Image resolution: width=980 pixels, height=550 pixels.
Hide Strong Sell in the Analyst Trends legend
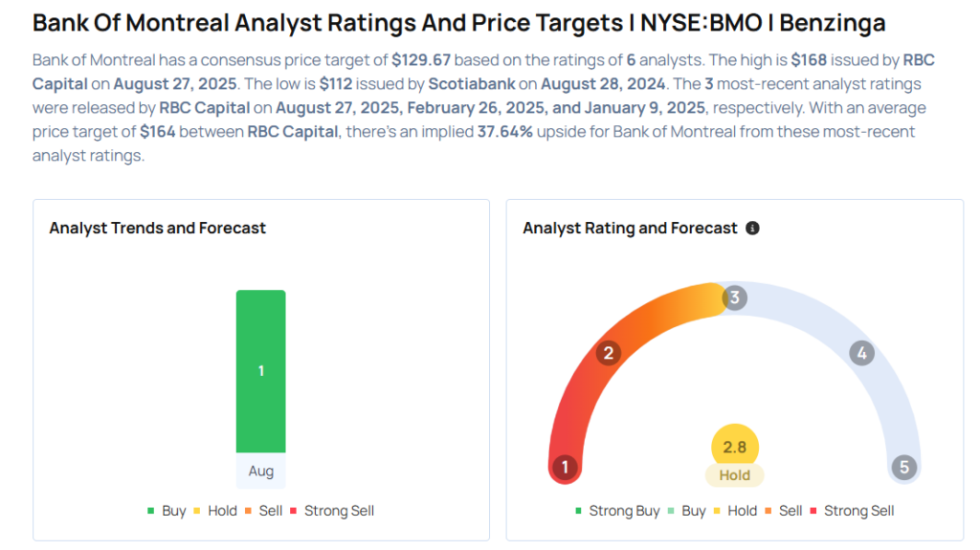tap(331, 511)
